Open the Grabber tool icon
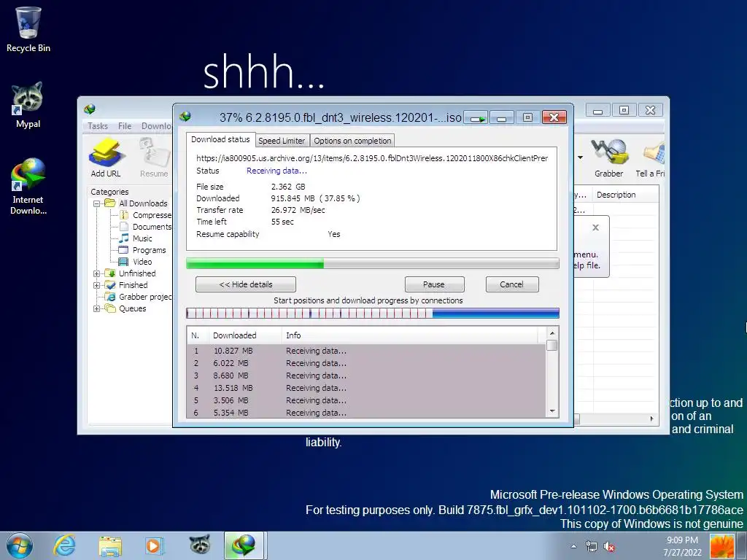This screenshot has height=560, width=747. click(608, 157)
